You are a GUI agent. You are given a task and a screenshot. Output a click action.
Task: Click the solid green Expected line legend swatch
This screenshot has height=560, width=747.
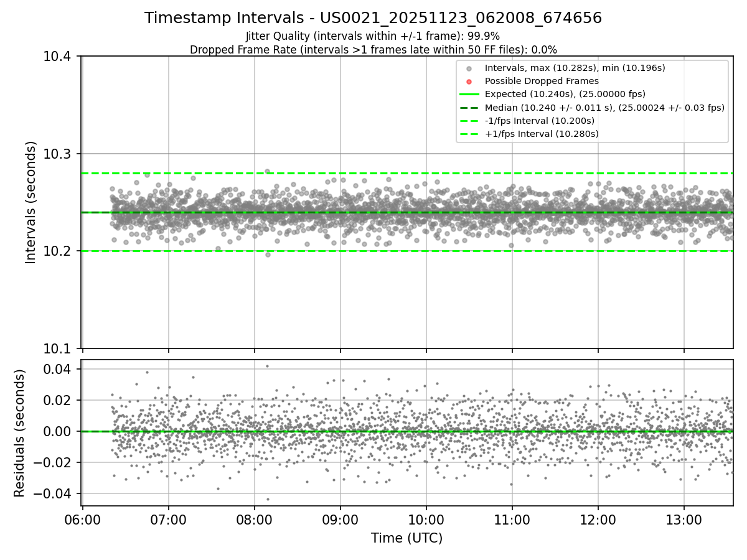pyautogui.click(x=469, y=95)
